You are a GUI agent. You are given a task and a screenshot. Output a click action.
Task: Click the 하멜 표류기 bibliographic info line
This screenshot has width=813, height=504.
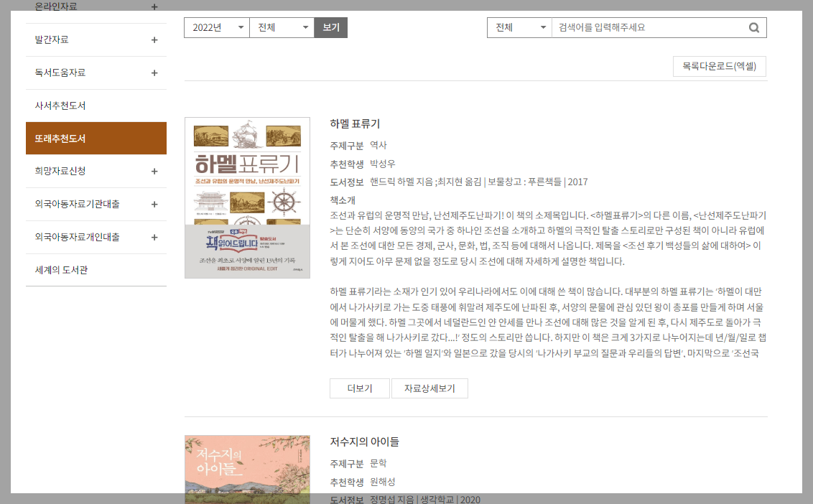(478, 182)
